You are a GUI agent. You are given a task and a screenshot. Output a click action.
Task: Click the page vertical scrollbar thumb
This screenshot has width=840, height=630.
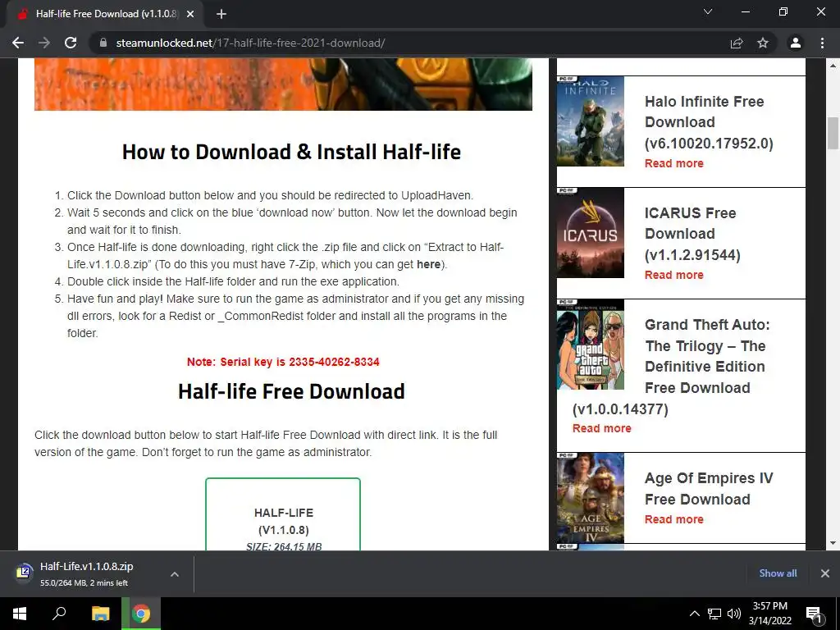833,133
